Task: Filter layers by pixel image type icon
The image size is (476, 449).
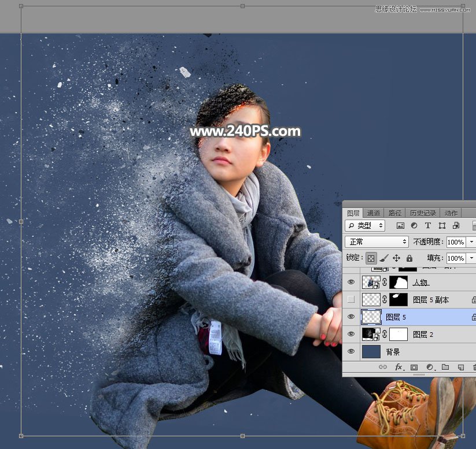Action: (x=400, y=225)
